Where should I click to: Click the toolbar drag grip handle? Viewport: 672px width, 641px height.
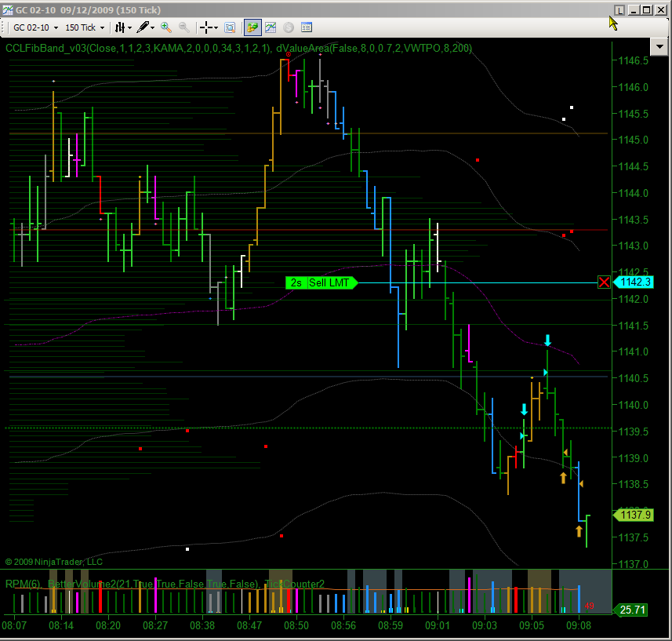coord(4,28)
